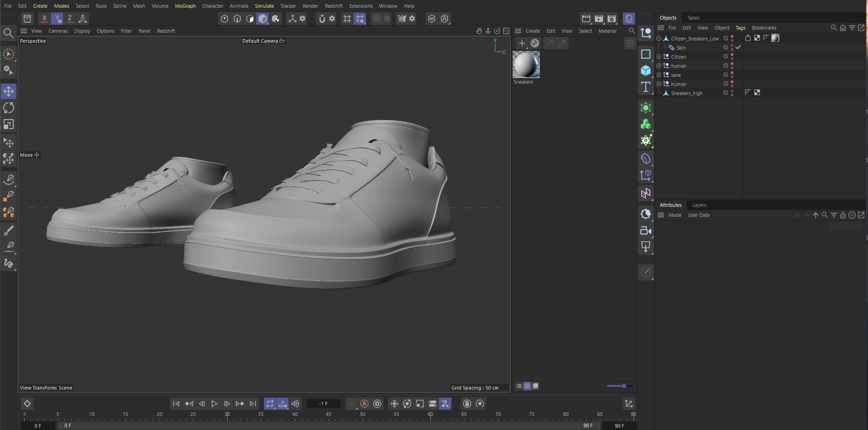Collapse the Citizen_Sneakers_Low hierarchy
Screen dimensions: 868x430
point(658,39)
